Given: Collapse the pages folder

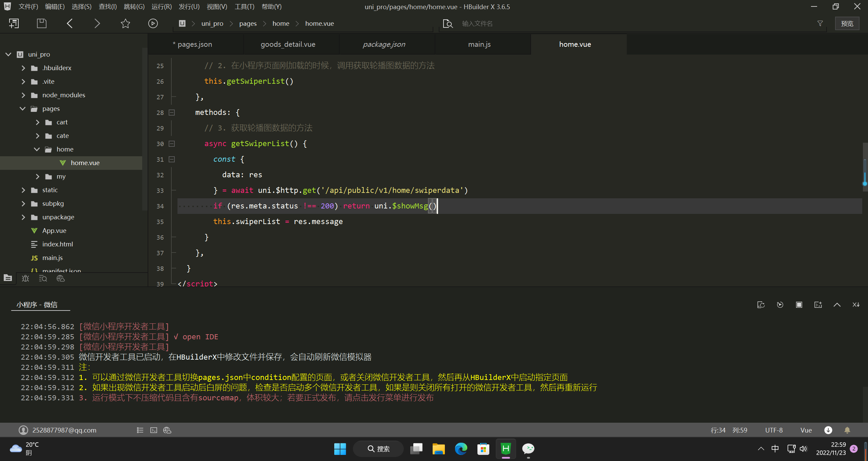Looking at the screenshot, I should (23, 109).
